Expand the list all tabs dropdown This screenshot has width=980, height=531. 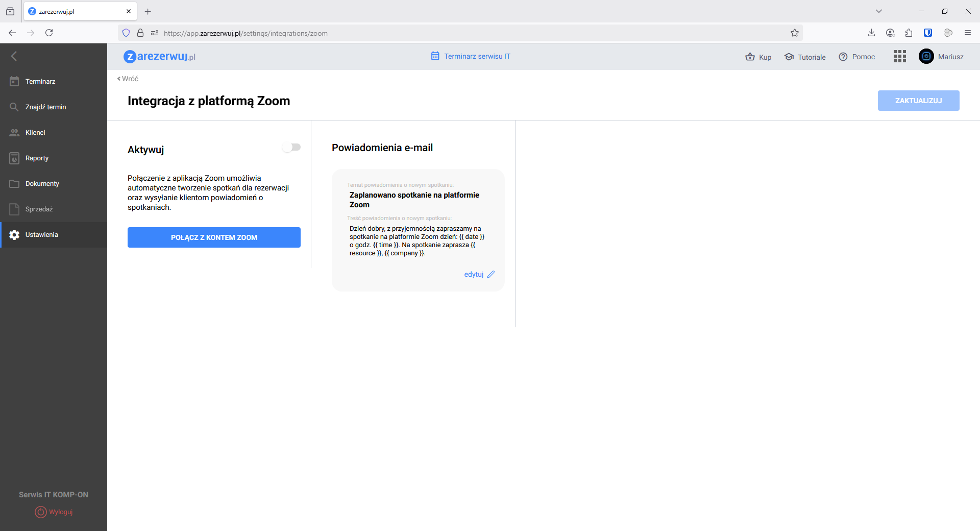879,11
